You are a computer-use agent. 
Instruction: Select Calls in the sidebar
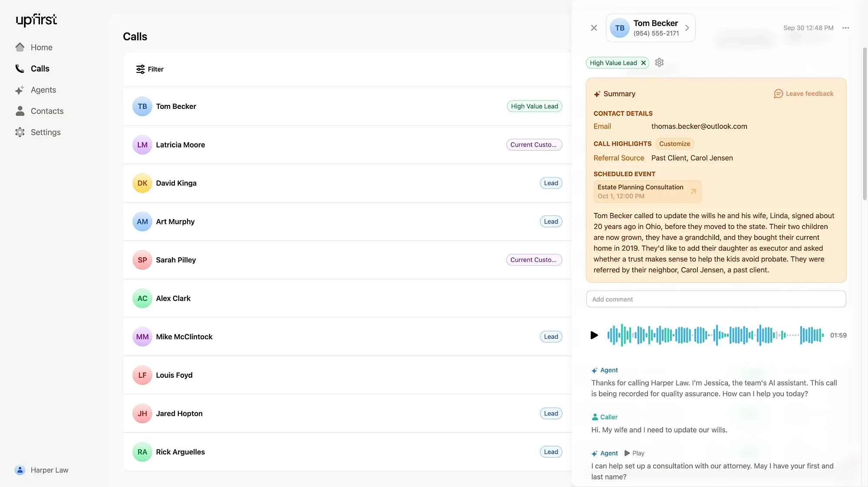click(x=33, y=69)
